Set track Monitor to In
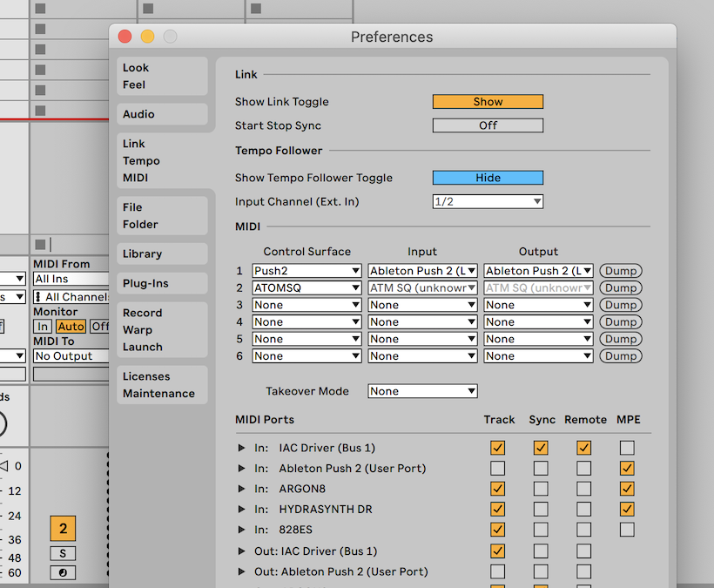Viewport: 714px width, 588px height. point(43,326)
